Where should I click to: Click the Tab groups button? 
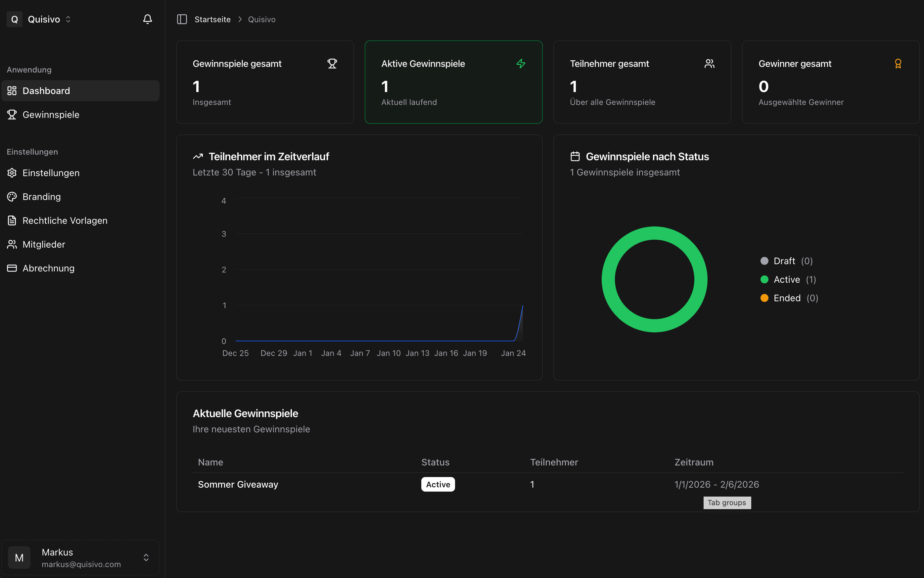[x=726, y=503]
